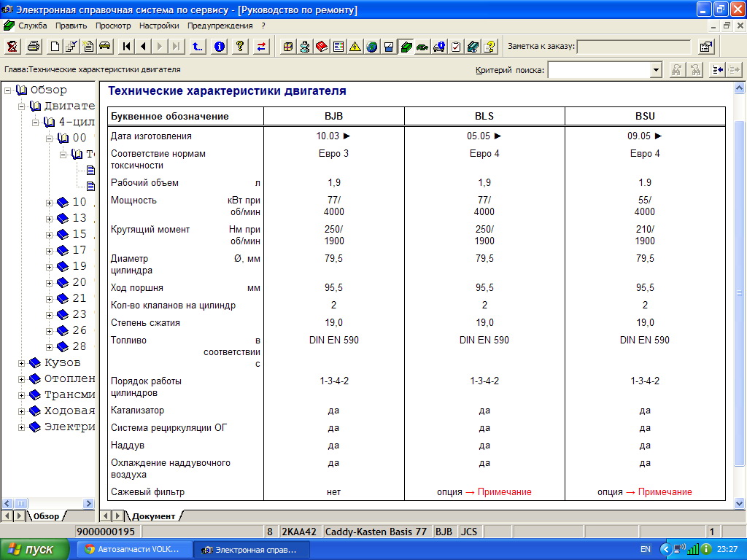Click the yellow warning triangle icon

pos(355,46)
